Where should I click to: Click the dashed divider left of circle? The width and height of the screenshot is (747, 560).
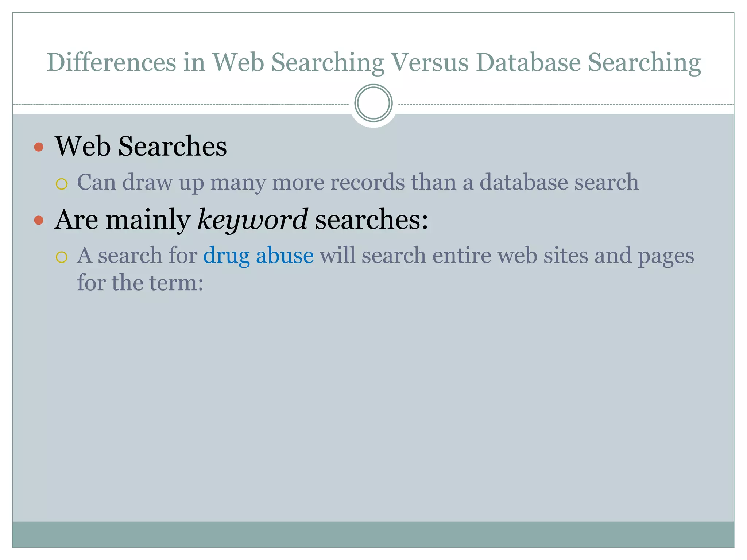pyautogui.click(x=182, y=104)
